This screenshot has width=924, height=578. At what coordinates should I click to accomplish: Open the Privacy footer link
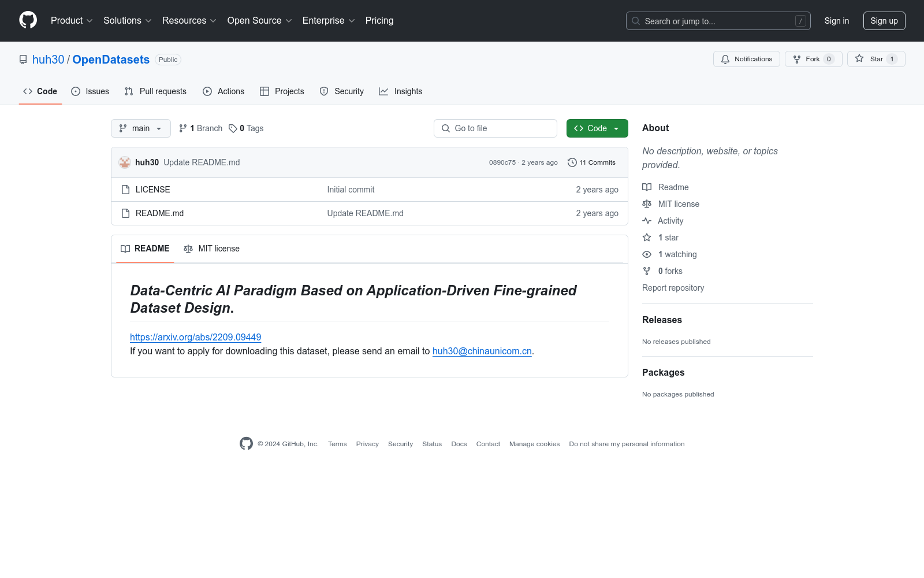point(367,444)
